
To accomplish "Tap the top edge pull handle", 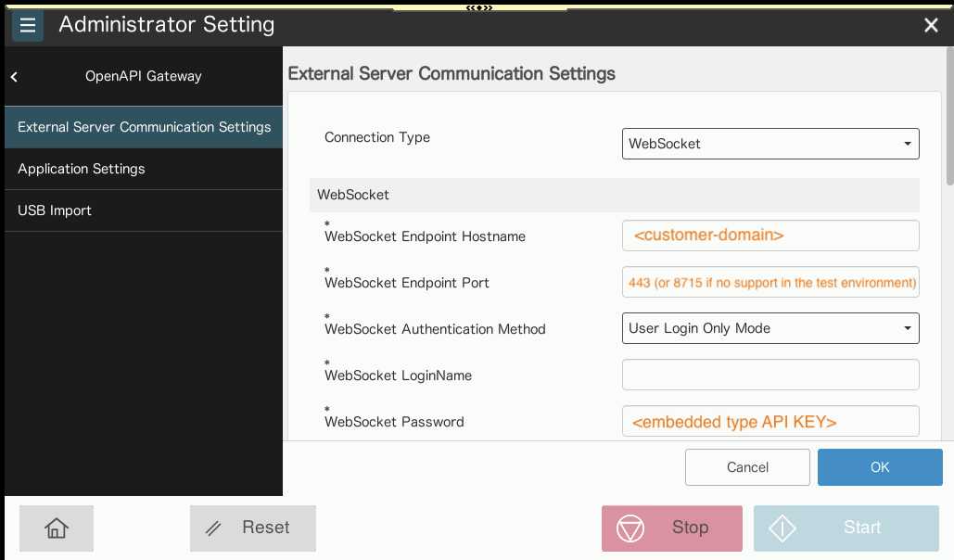I will pyautogui.click(x=478, y=7).
